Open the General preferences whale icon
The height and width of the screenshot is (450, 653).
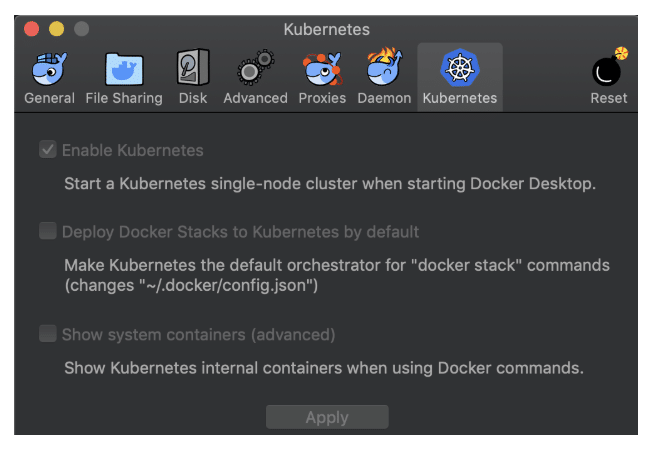point(50,69)
